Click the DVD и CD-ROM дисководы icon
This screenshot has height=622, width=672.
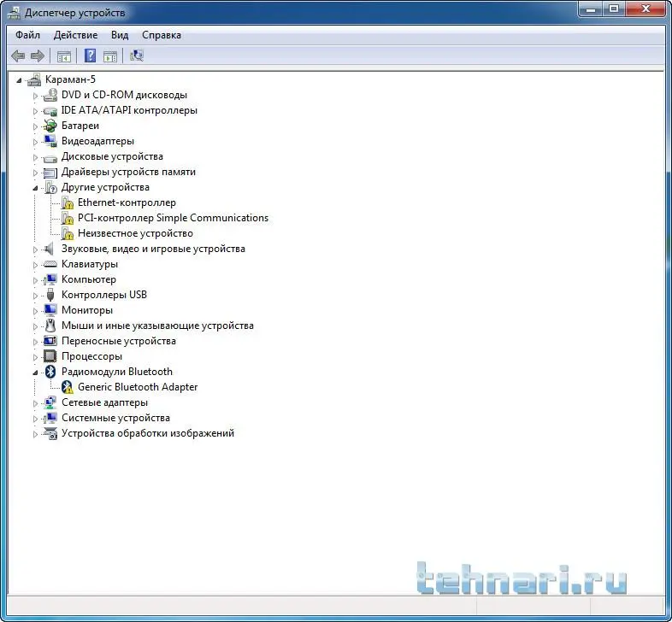(50, 95)
